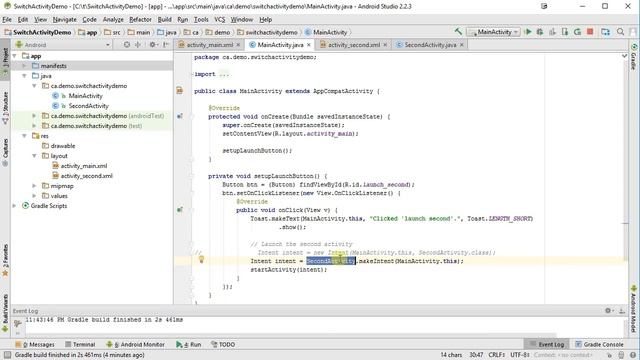Click override gutter icon beside onClick
The image size is (640, 360).
[180, 210]
